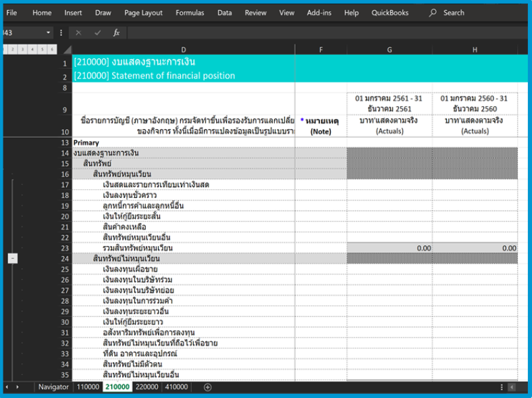Open the Help ribbon tab
Screen dimensions: 532x398
pos(351,13)
